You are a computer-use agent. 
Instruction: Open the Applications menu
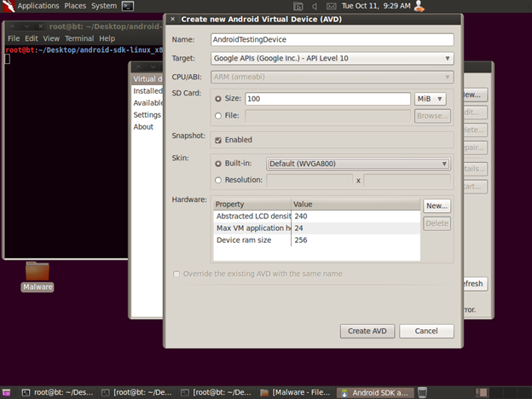[x=38, y=6]
